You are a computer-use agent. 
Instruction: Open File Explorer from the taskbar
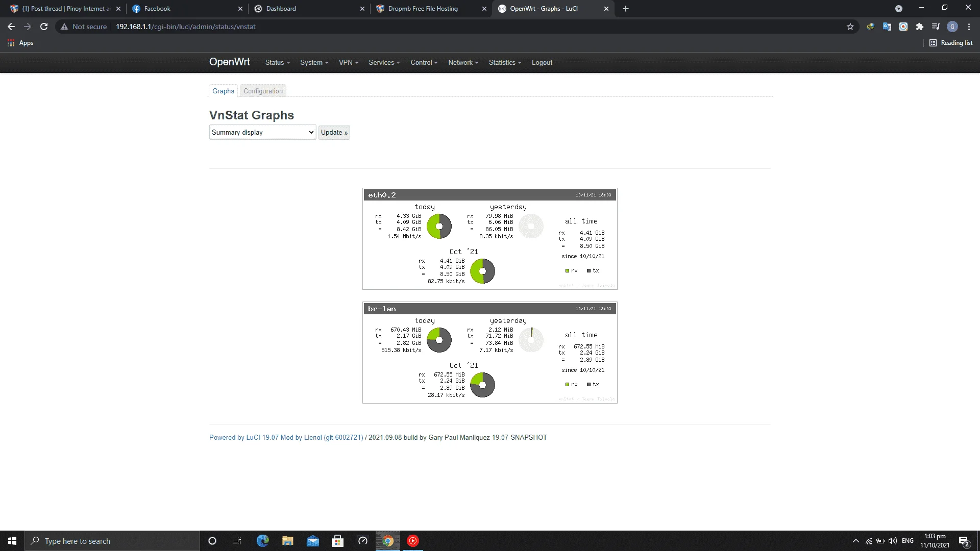[x=287, y=541]
